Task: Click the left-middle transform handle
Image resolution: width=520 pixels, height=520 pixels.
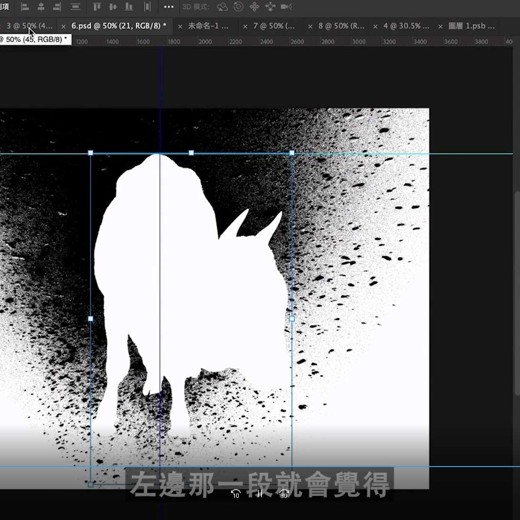Action: point(90,319)
